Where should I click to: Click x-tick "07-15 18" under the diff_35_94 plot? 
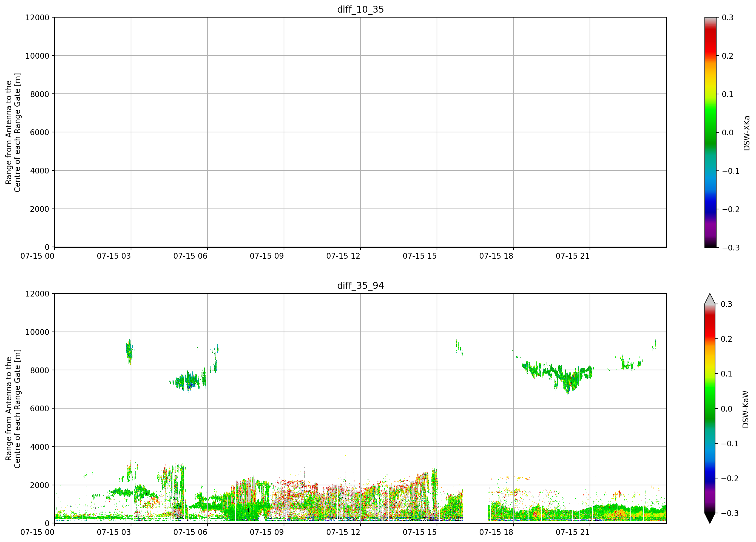tap(496, 532)
